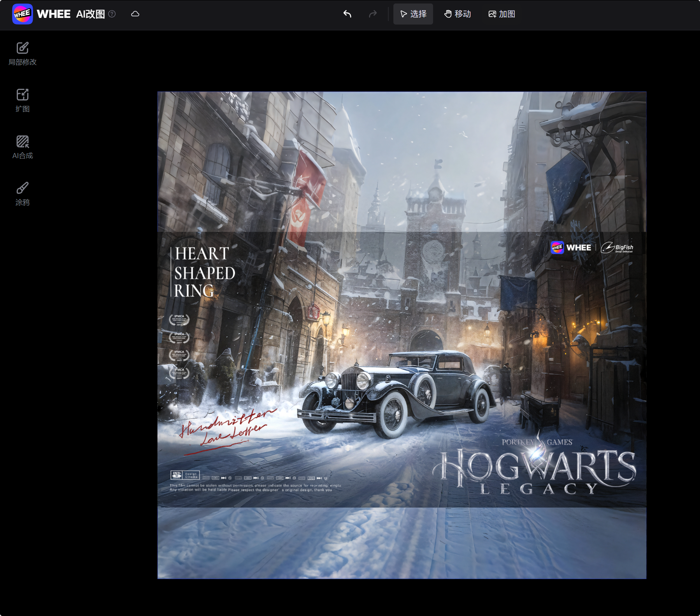
Task: Click 加图 to add an image
Action: point(502,14)
